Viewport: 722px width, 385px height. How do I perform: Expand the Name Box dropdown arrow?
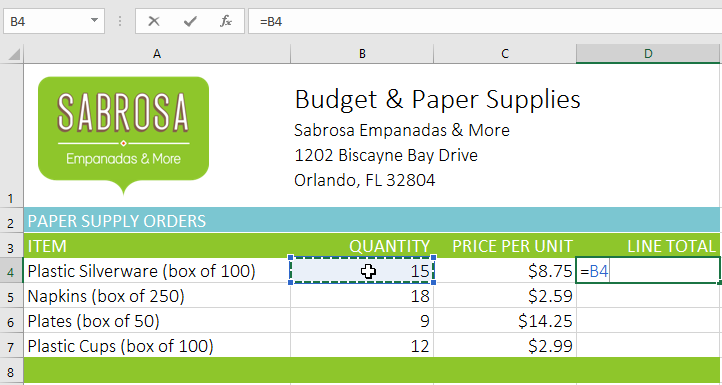(94, 21)
